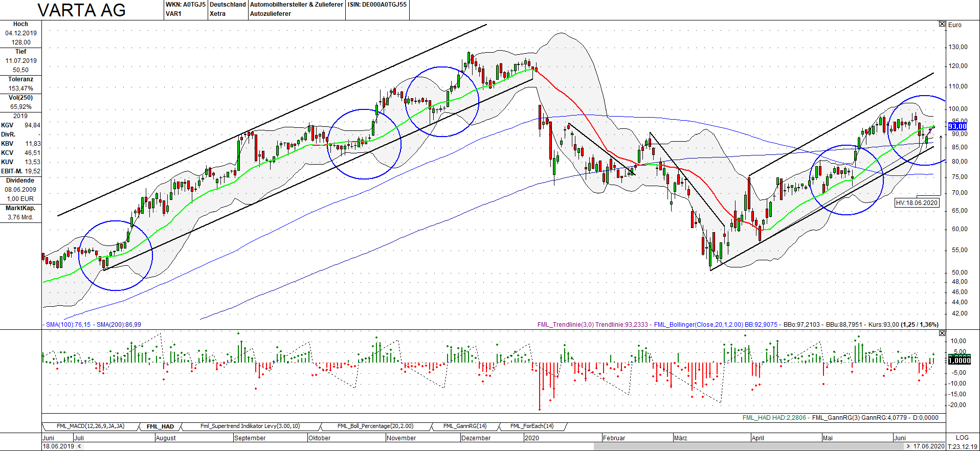Toggle the LOG scale label

[x=962, y=438]
